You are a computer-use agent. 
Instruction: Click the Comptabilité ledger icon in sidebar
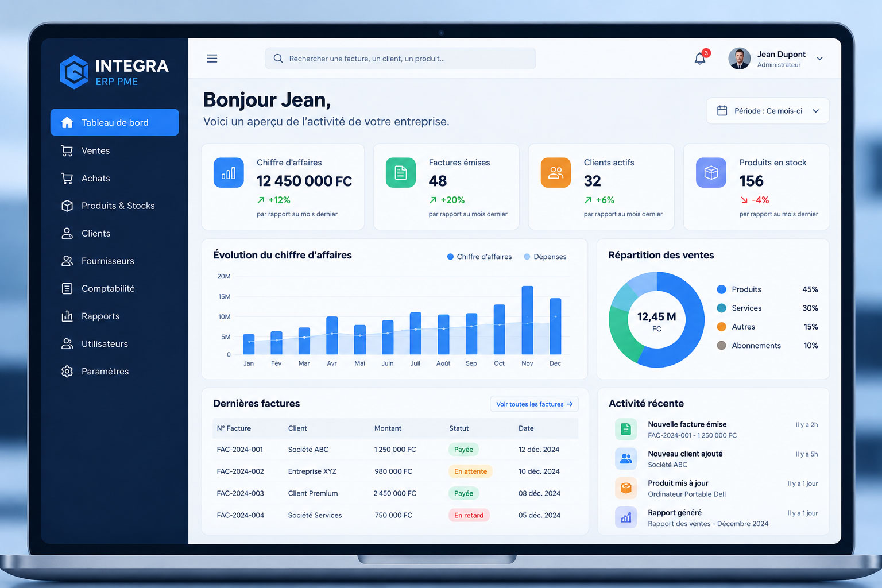tap(67, 288)
